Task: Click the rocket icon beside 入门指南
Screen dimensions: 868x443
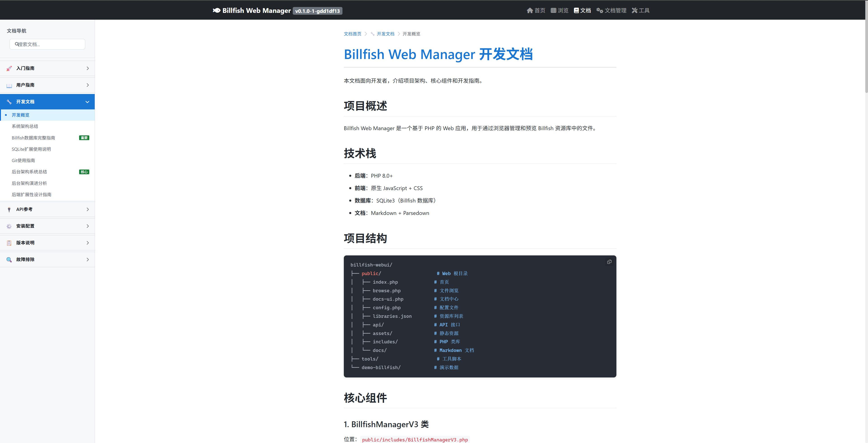Action: pyautogui.click(x=9, y=68)
